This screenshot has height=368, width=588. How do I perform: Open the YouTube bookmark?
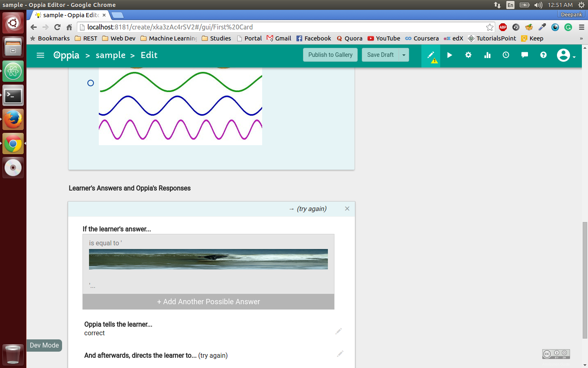[x=384, y=38]
